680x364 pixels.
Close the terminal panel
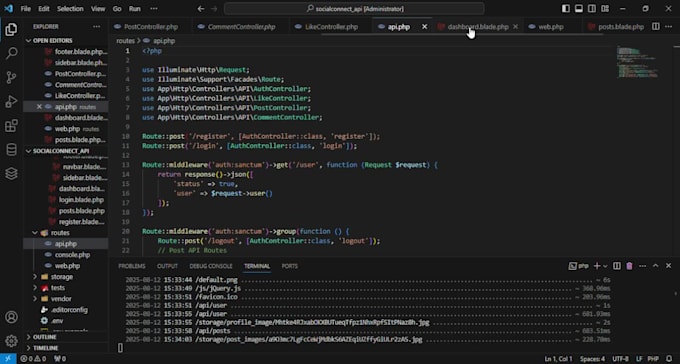click(x=668, y=266)
